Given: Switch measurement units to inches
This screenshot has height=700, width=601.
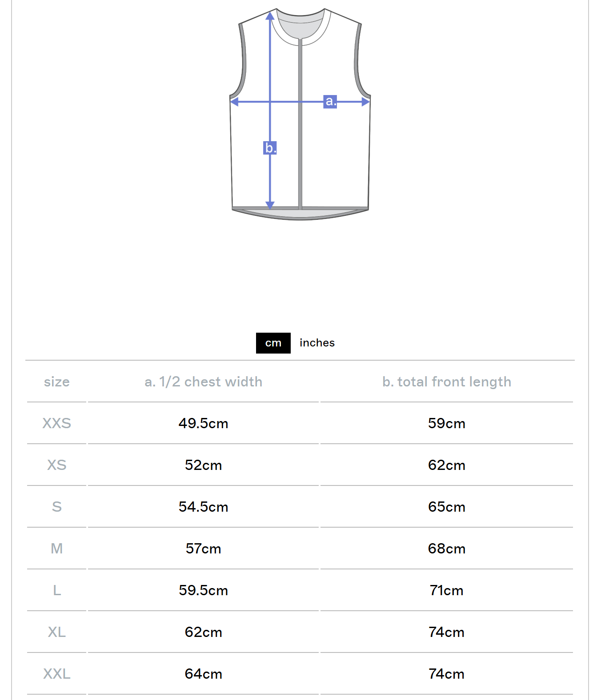Looking at the screenshot, I should pos(317,343).
